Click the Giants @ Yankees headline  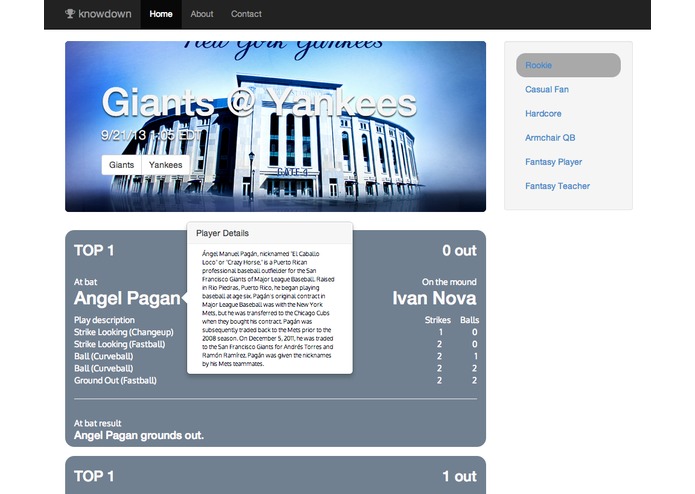tap(259, 102)
